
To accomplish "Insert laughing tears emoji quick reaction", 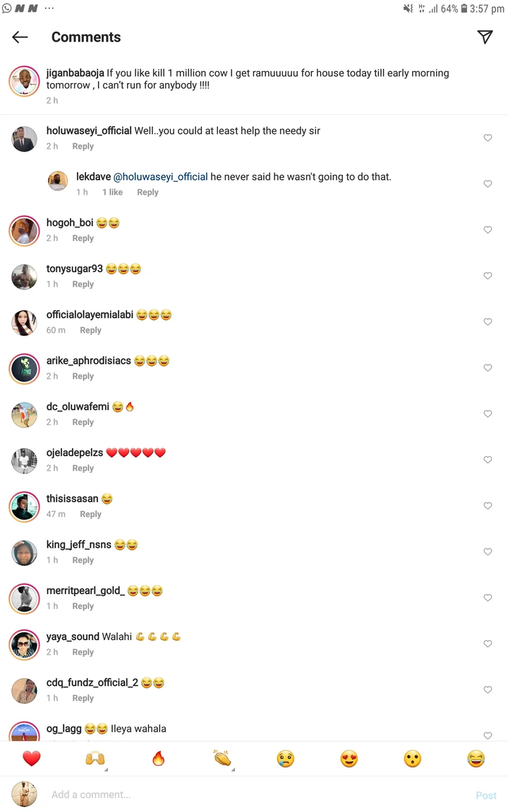I will [x=476, y=758].
